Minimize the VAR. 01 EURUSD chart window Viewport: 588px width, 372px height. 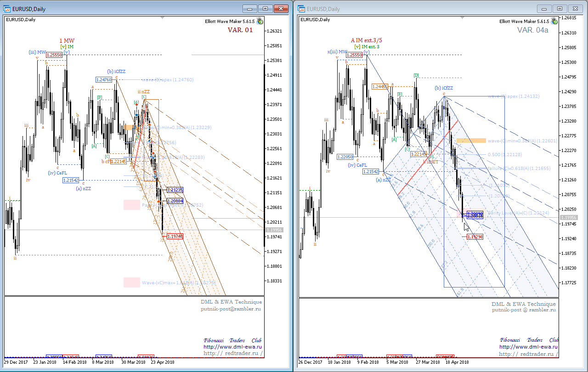pyautogui.click(x=250, y=9)
